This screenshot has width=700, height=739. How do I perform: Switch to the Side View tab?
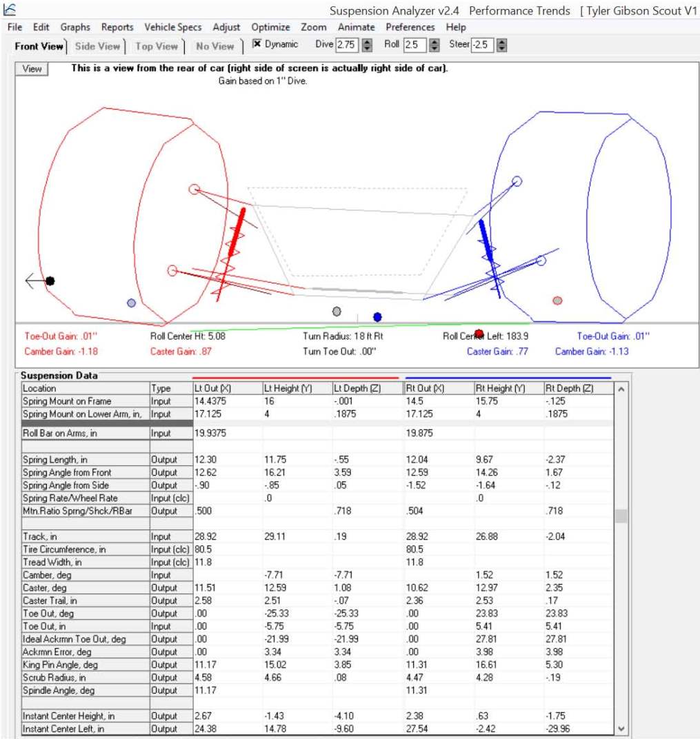point(97,46)
